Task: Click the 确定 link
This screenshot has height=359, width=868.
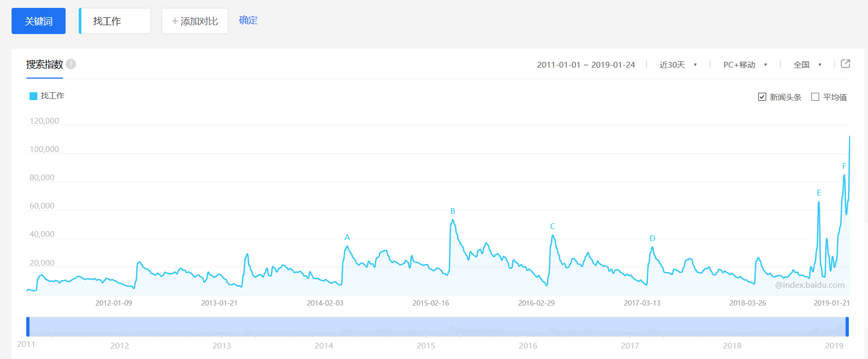Action: pos(248,20)
